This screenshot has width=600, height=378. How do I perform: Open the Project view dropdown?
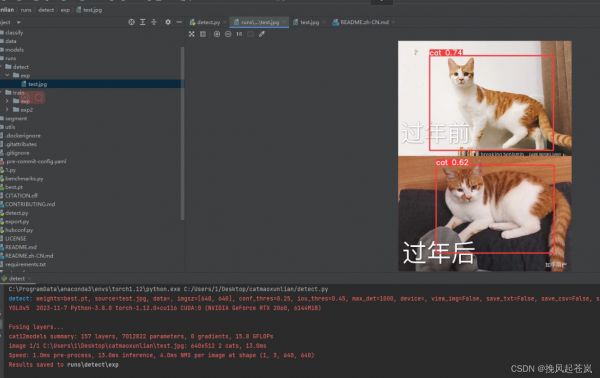18,23
